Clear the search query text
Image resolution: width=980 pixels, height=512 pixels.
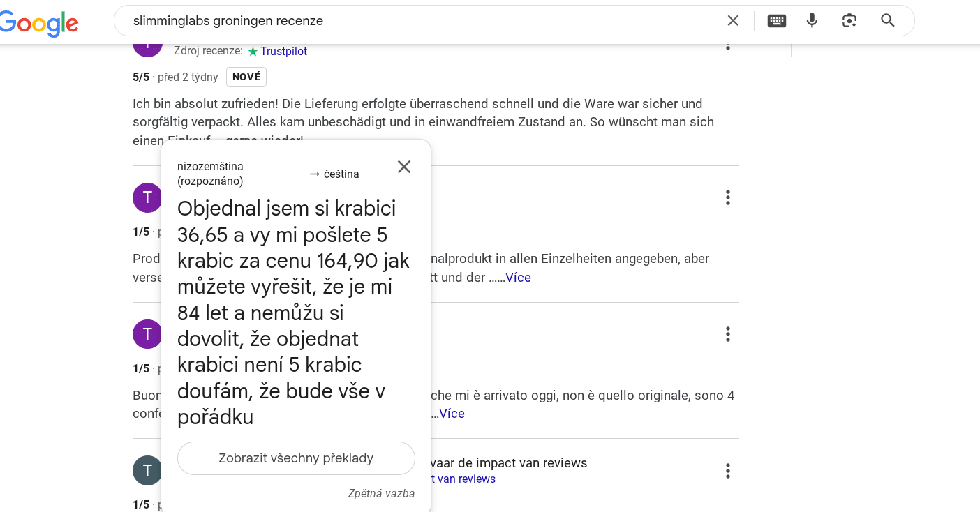(x=733, y=20)
